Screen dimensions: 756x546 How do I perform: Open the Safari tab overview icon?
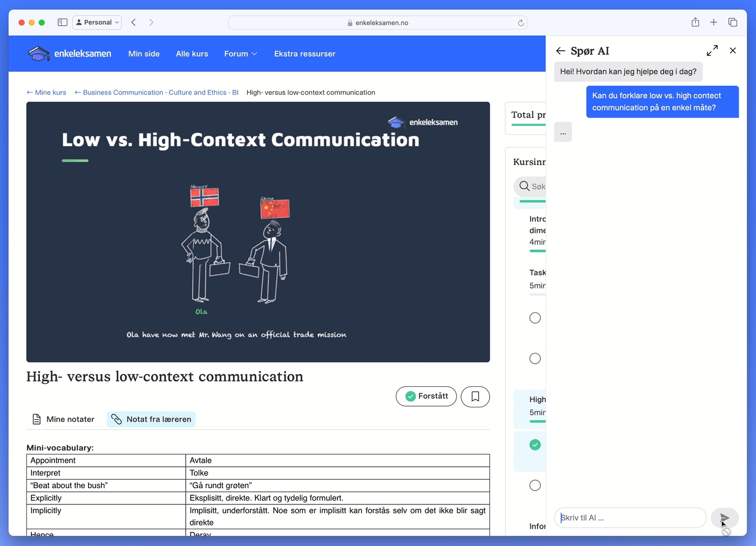[732, 23]
